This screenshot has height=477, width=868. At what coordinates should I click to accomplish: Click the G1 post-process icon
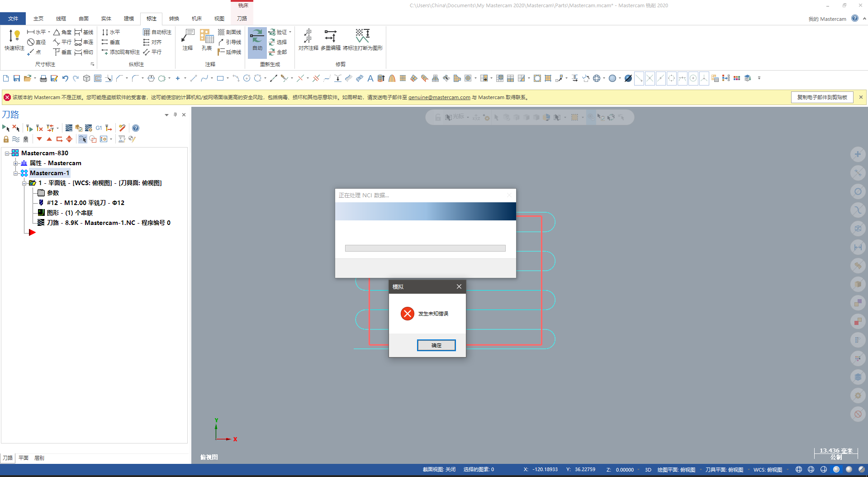[x=99, y=128]
